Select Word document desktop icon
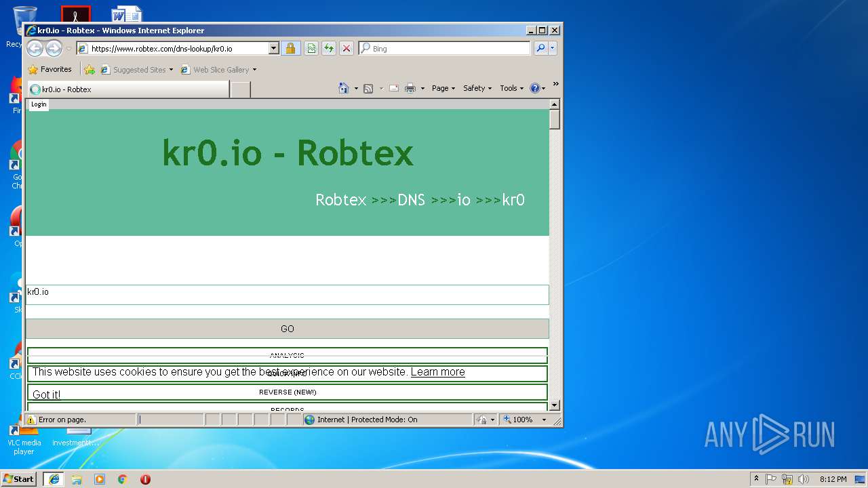Viewport: 868px width, 488px height. click(127, 14)
